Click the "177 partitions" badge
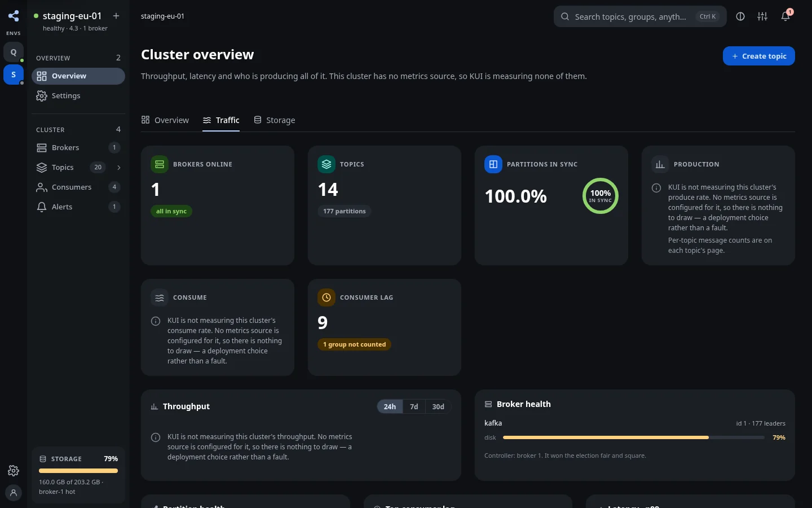The height and width of the screenshot is (508, 812). pos(345,211)
